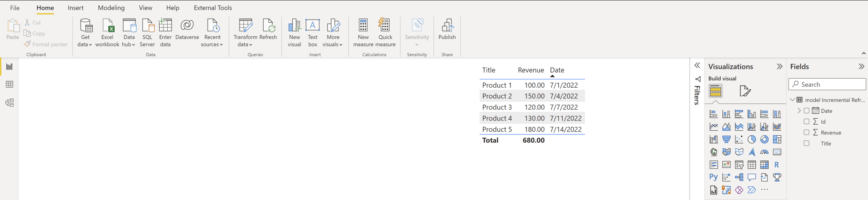
Task: Select the Card visual
Action: pyautogui.click(x=777, y=152)
